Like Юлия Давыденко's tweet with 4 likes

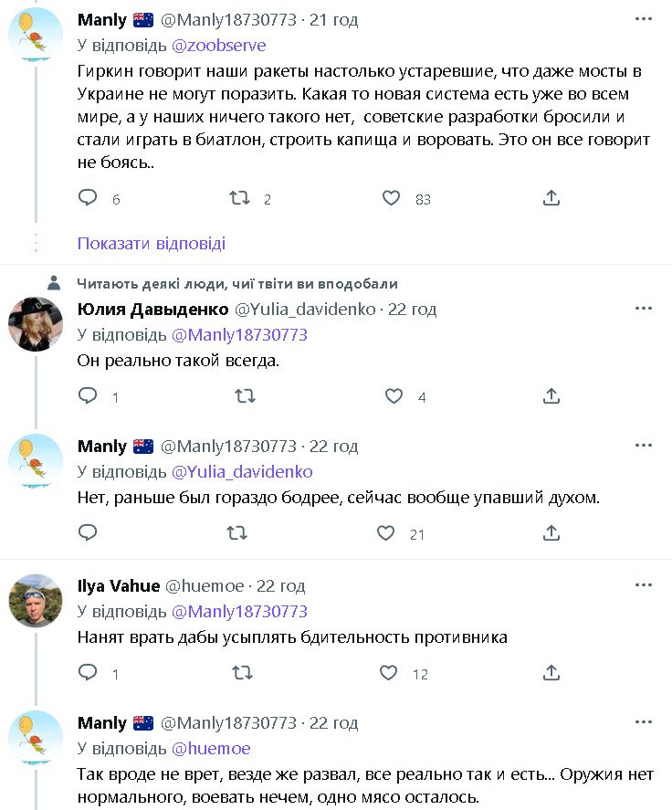pos(394,396)
